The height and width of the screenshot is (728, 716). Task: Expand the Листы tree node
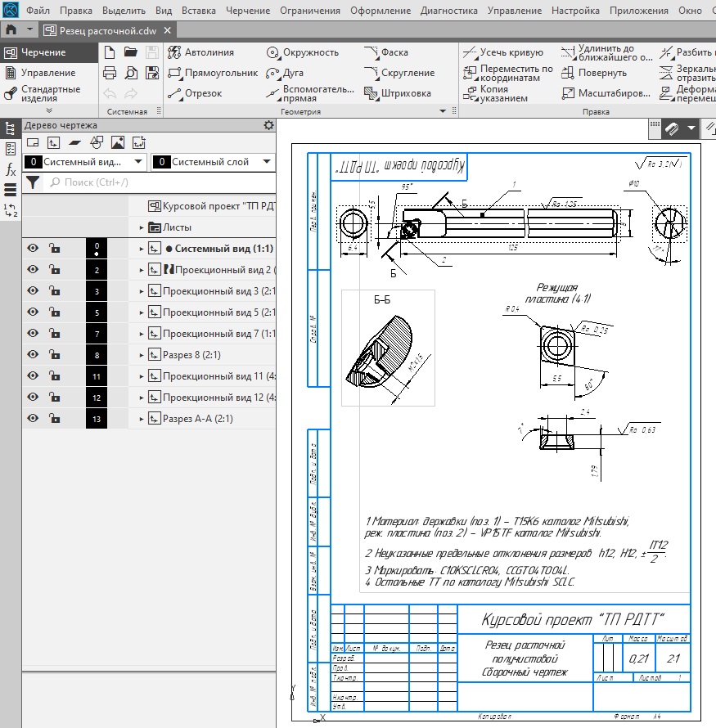pos(142,227)
